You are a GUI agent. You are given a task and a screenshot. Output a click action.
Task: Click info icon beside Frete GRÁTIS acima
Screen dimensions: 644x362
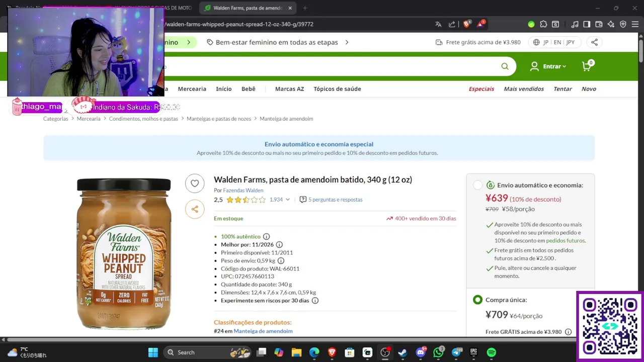pos(568,332)
